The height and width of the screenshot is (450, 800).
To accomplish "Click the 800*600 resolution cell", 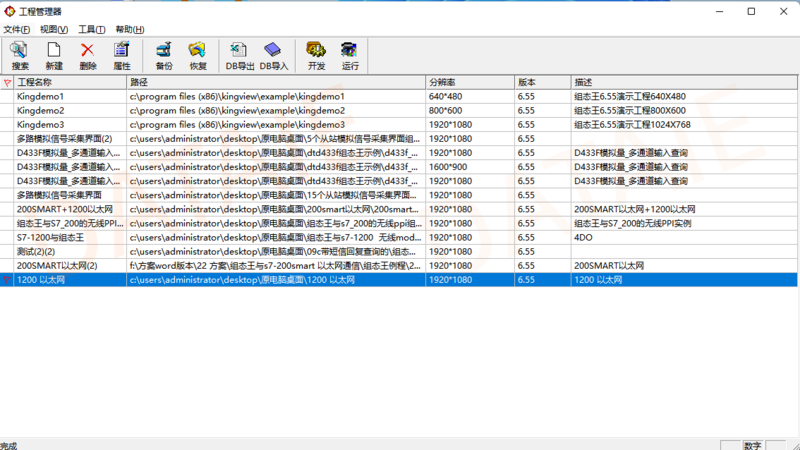I will click(445, 111).
